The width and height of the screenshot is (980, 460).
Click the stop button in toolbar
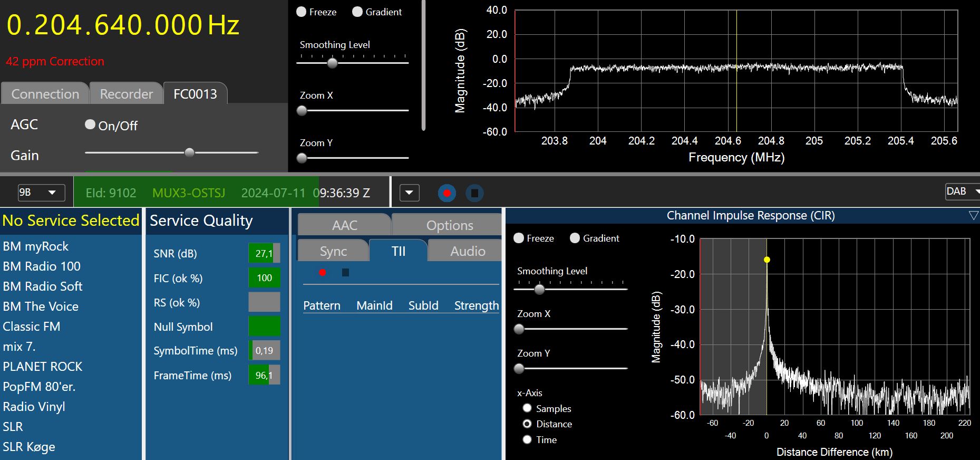click(474, 193)
